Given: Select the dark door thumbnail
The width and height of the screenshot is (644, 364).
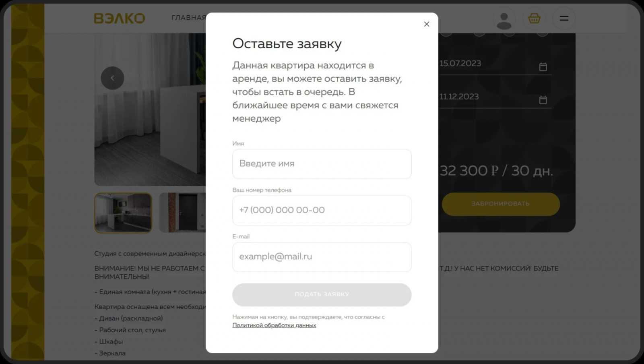Looking at the screenshot, I should coord(182,213).
